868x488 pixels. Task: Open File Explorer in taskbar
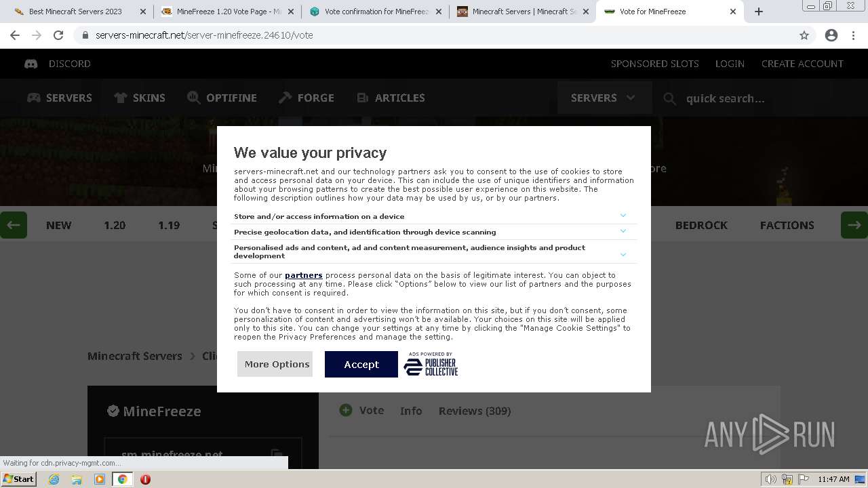coord(77,479)
